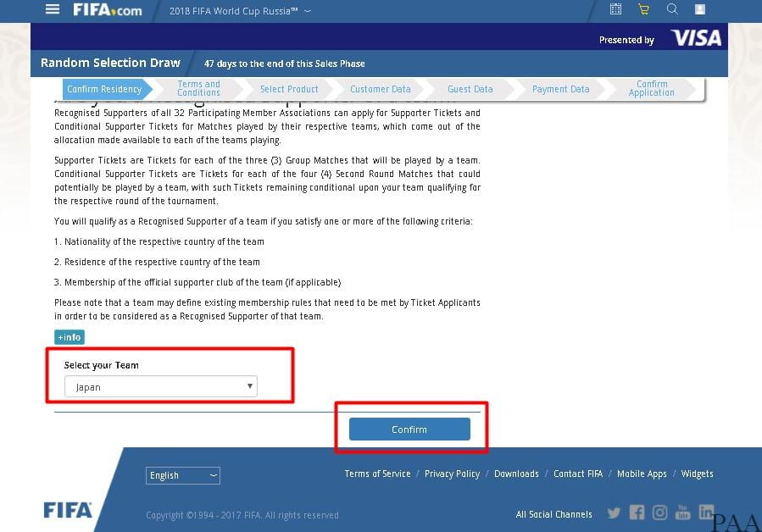Open the English language selector
The image size is (762, 532).
(183, 475)
